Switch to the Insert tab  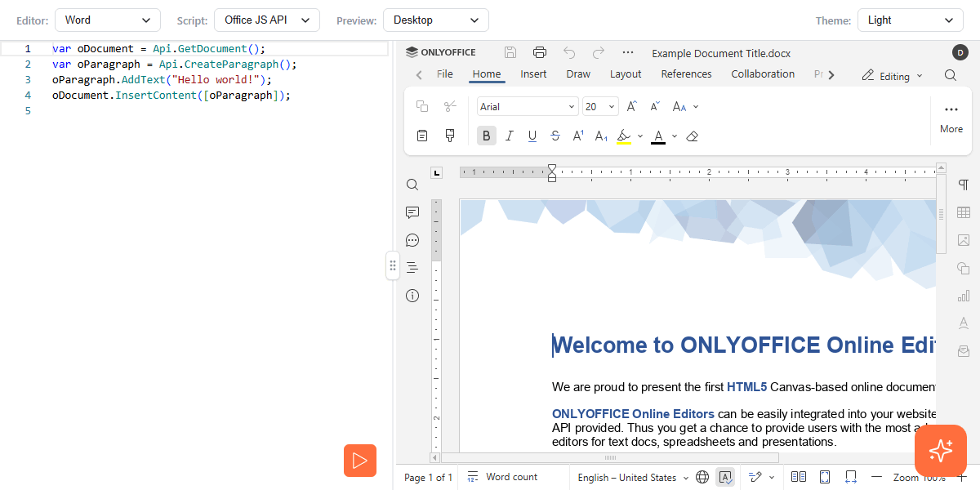click(x=533, y=74)
